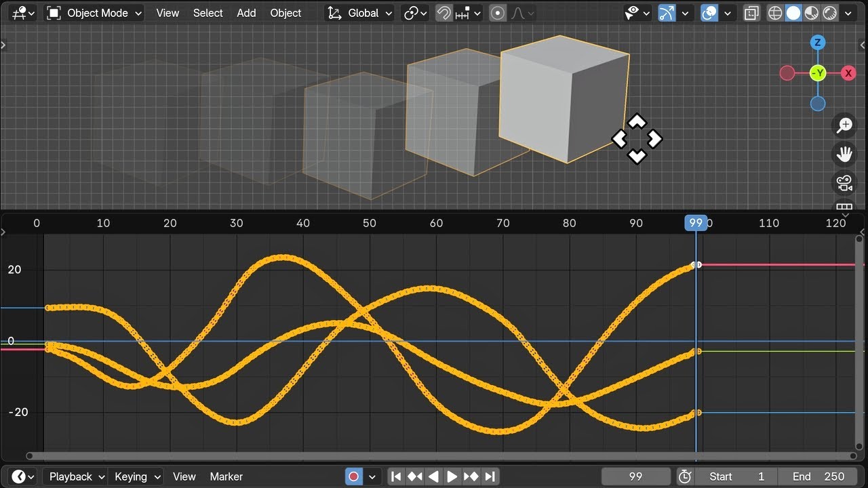Open the Marker menu

tap(226, 476)
